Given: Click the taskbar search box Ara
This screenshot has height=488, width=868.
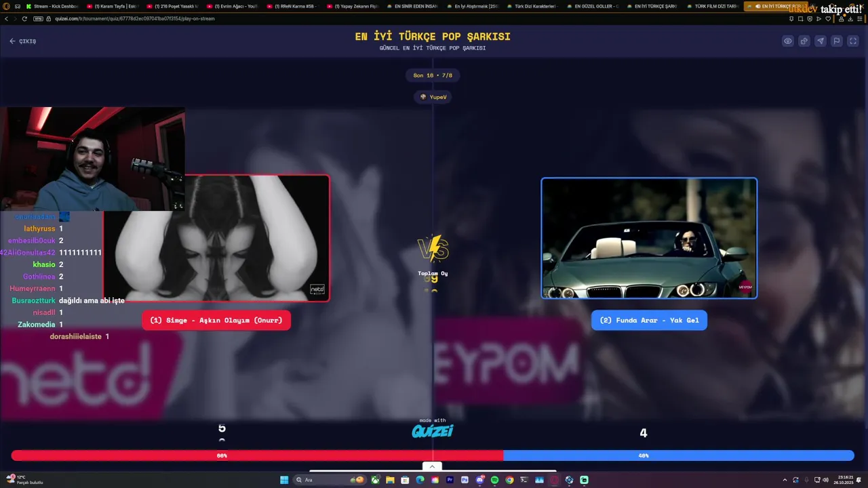Looking at the screenshot, I should click(328, 480).
